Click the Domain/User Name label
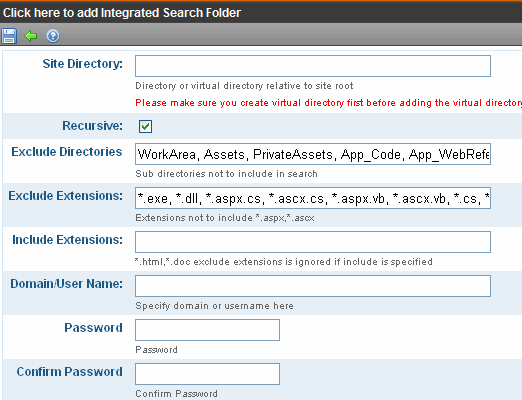522x400 pixels. [66, 284]
